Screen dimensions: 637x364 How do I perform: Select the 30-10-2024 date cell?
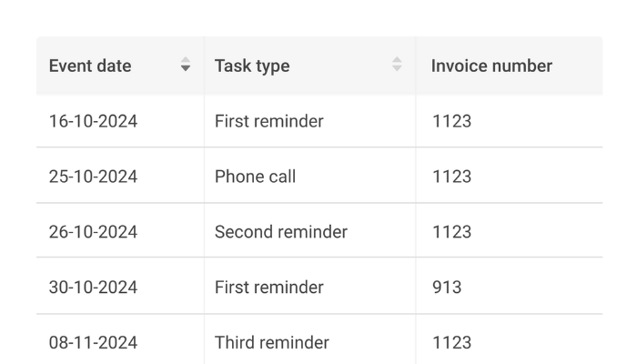point(93,288)
